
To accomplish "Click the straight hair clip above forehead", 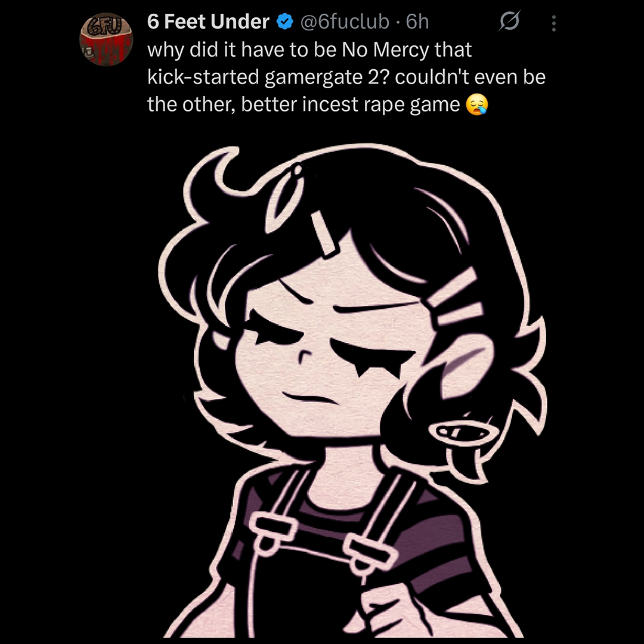I will 325,233.
